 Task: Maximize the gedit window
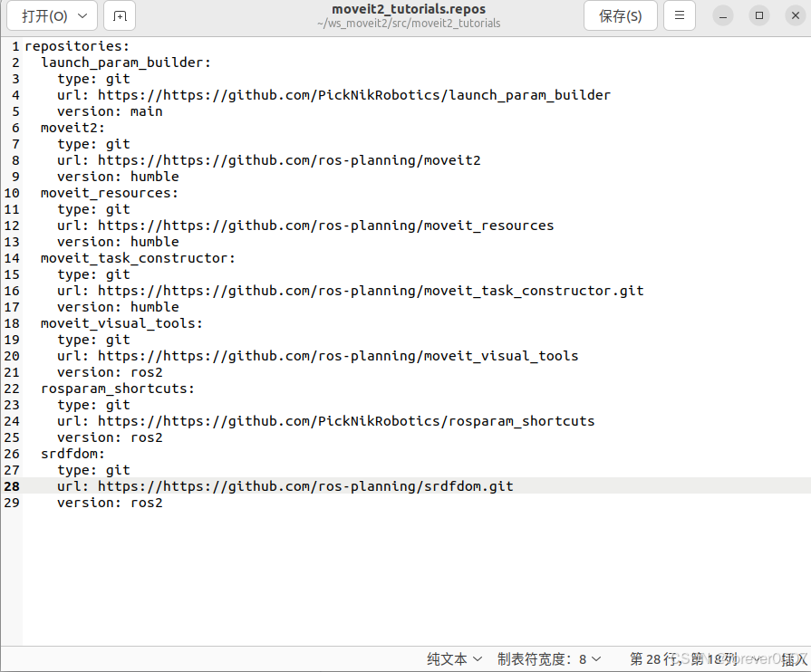759,16
